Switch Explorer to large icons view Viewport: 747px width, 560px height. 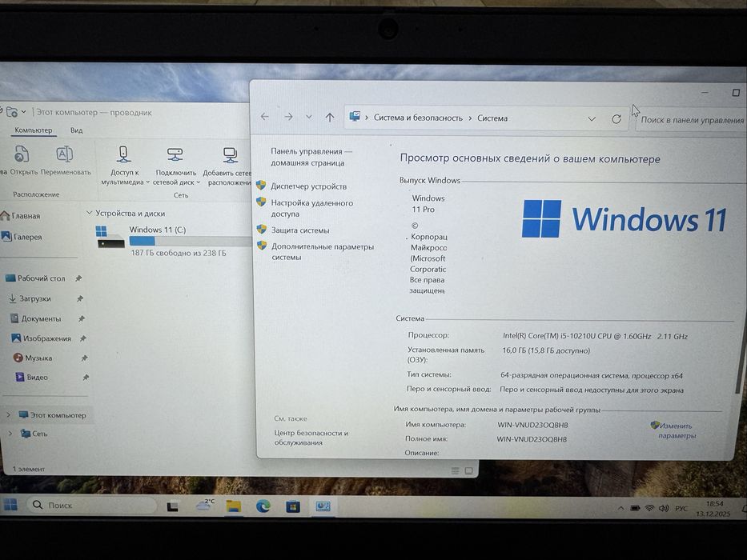tap(469, 470)
